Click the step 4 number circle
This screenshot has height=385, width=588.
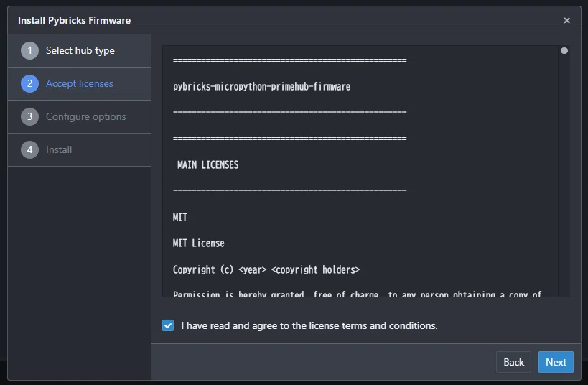[29, 149]
